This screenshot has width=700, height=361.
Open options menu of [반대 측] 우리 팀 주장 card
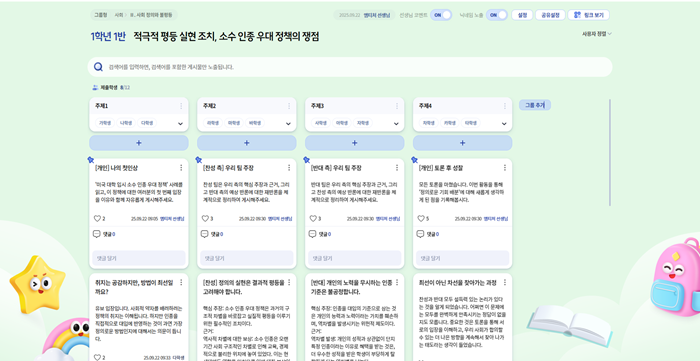pyautogui.click(x=397, y=168)
